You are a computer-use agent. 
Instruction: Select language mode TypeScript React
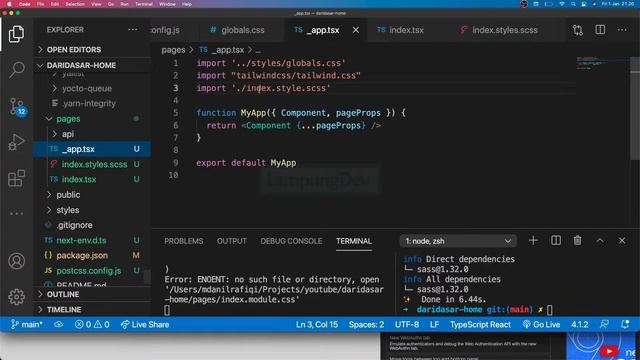click(480, 324)
